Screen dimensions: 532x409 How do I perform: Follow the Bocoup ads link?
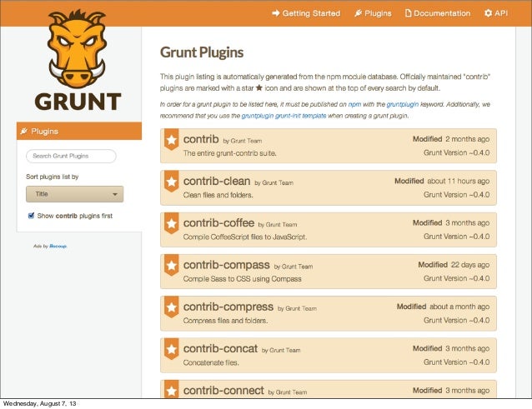(x=58, y=246)
